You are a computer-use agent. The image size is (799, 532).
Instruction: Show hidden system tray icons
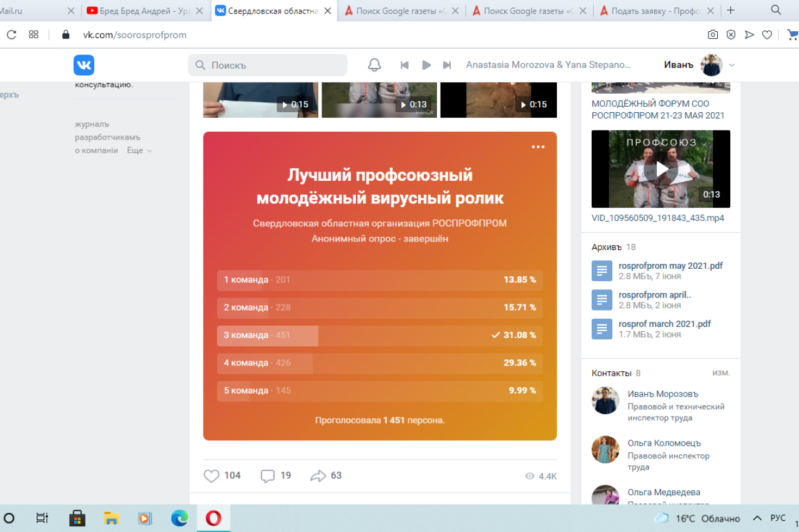(757, 518)
